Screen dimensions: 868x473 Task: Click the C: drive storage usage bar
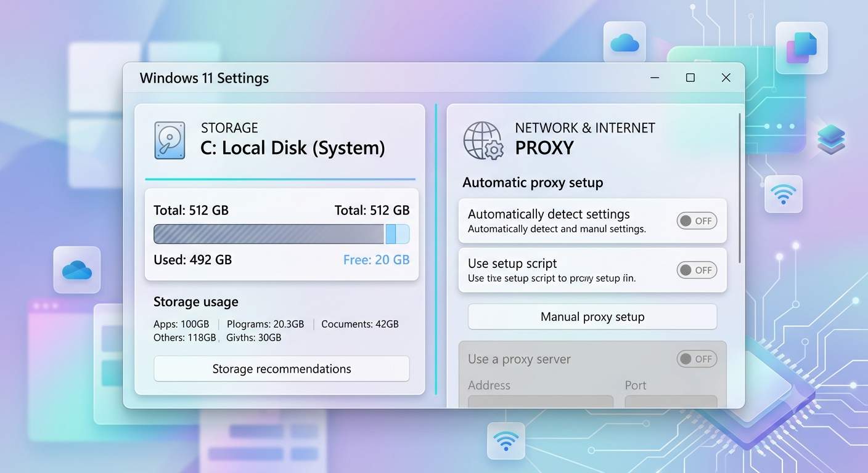[x=282, y=234]
